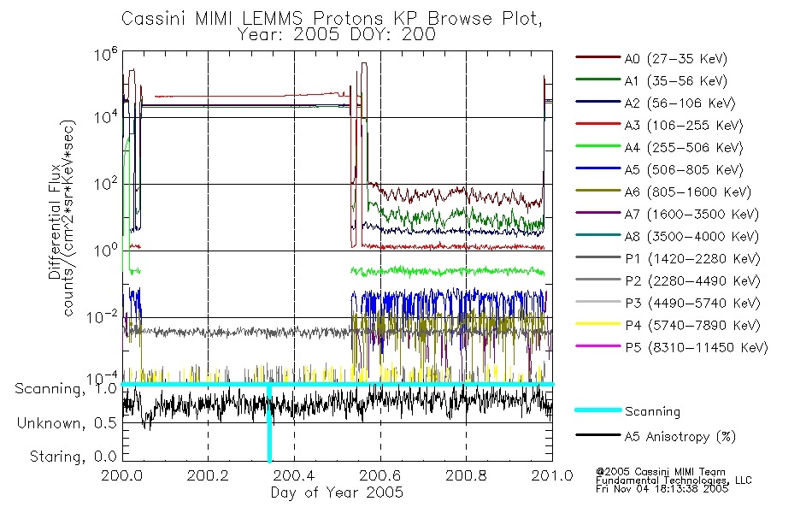Click the navy A2 legend line
812x513 pixels.
[597, 102]
